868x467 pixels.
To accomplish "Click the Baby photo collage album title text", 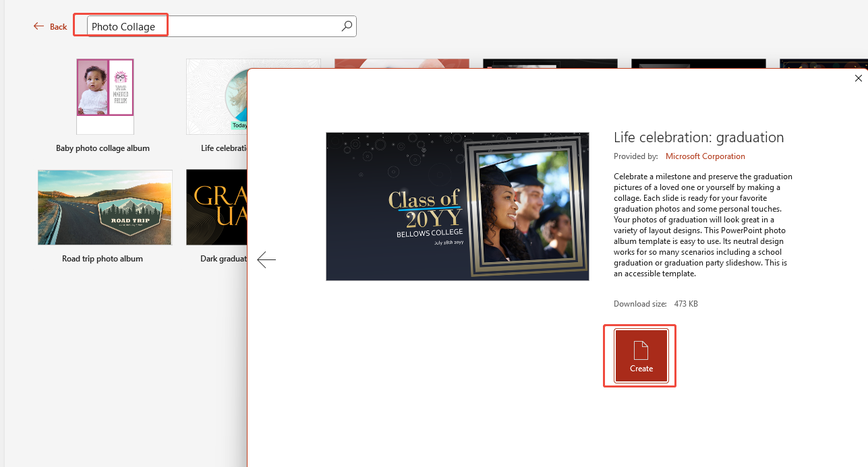I will [103, 148].
